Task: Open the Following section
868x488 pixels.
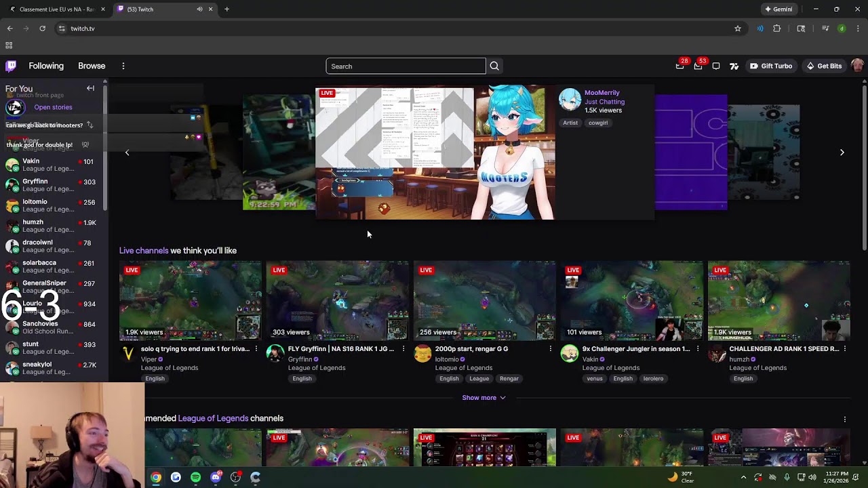Action: 46,66
